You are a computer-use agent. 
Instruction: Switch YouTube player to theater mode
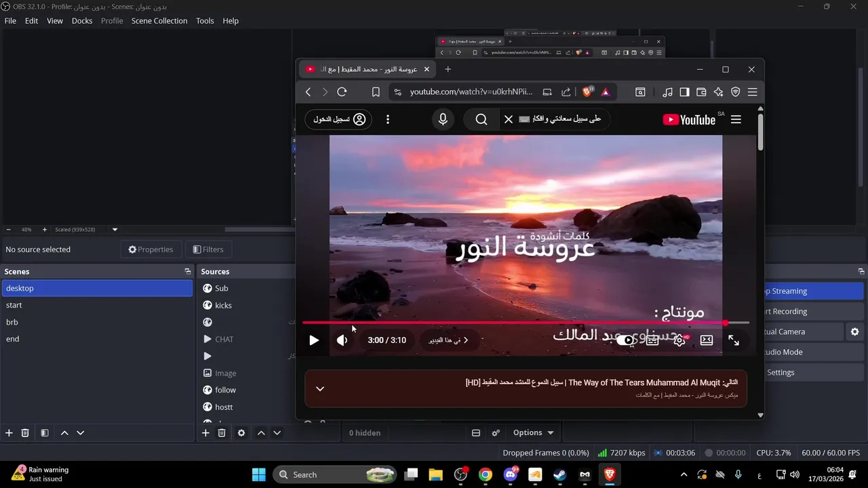707,340
